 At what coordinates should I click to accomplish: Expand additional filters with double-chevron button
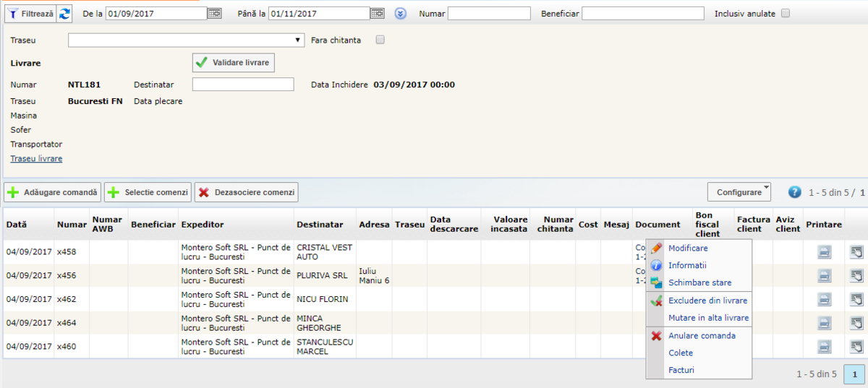[x=400, y=13]
